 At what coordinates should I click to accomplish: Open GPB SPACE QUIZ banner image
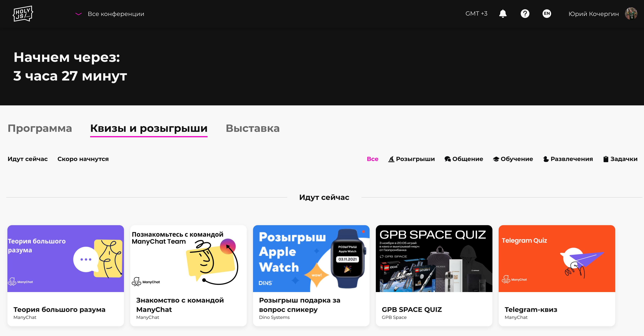pos(434,258)
